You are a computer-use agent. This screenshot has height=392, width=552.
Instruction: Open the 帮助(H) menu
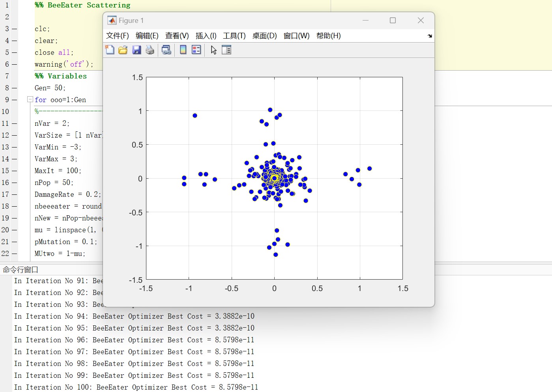(x=329, y=36)
